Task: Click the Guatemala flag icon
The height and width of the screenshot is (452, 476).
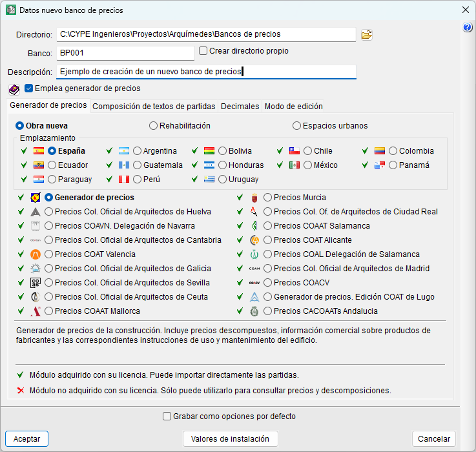Action: 124,165
